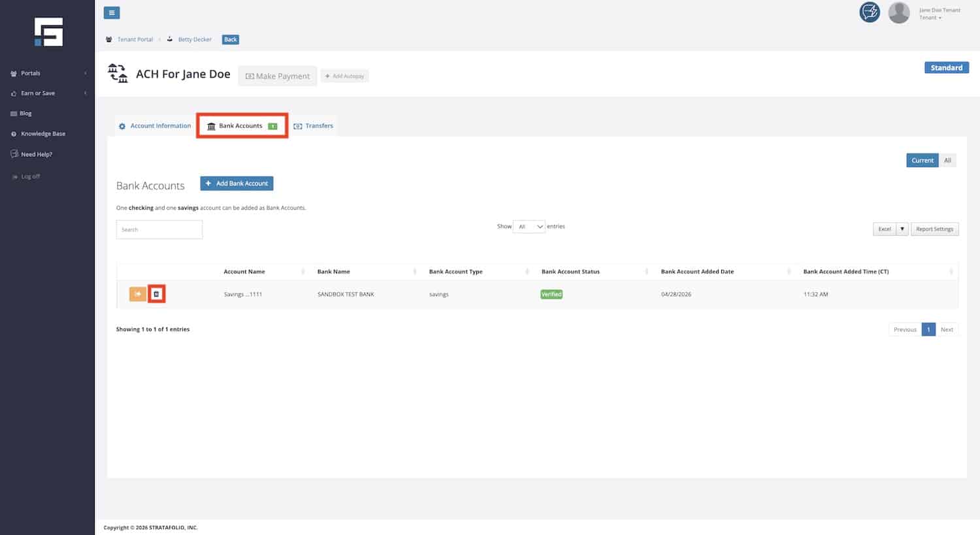This screenshot has width=980, height=535.
Task: Follow the Tenant Portal breadcrumb link
Action: [135, 39]
